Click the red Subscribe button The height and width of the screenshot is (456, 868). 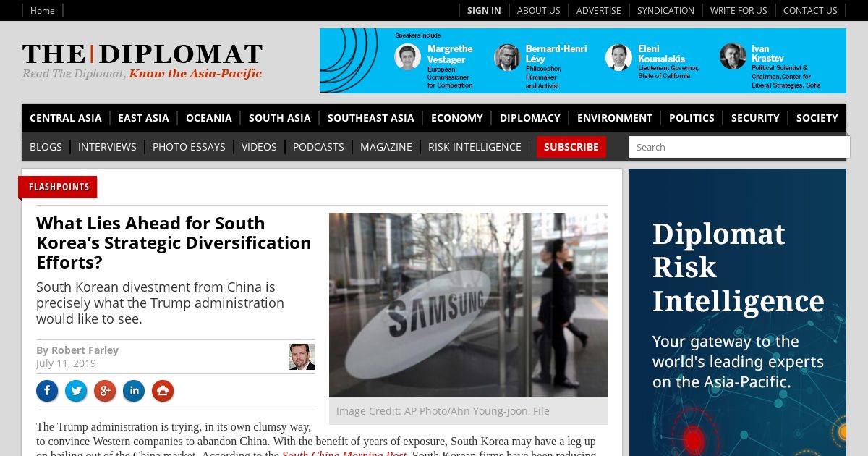tap(571, 147)
